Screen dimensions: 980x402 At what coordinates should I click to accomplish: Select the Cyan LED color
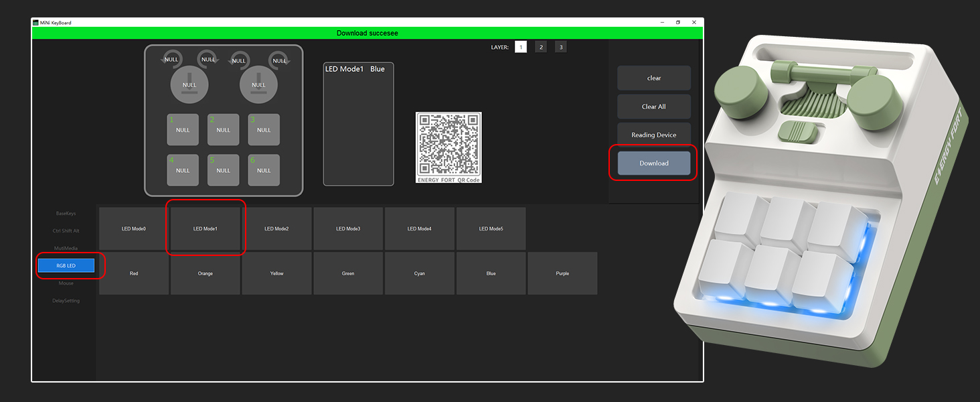(x=419, y=273)
